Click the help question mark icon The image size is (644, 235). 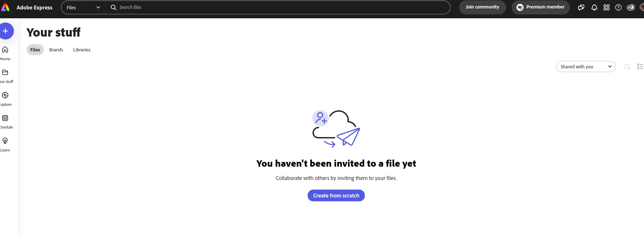point(618,8)
